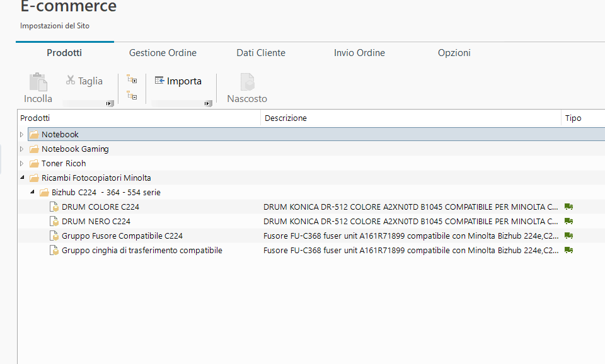Expand the Notebook Gaming category
Screen dimensions: 605x364
click(22, 149)
